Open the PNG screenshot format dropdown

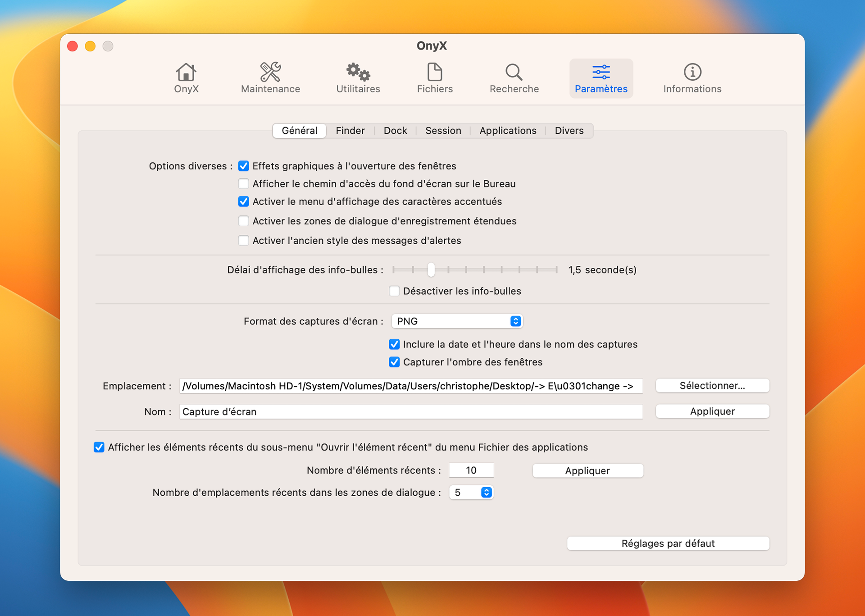click(x=457, y=321)
